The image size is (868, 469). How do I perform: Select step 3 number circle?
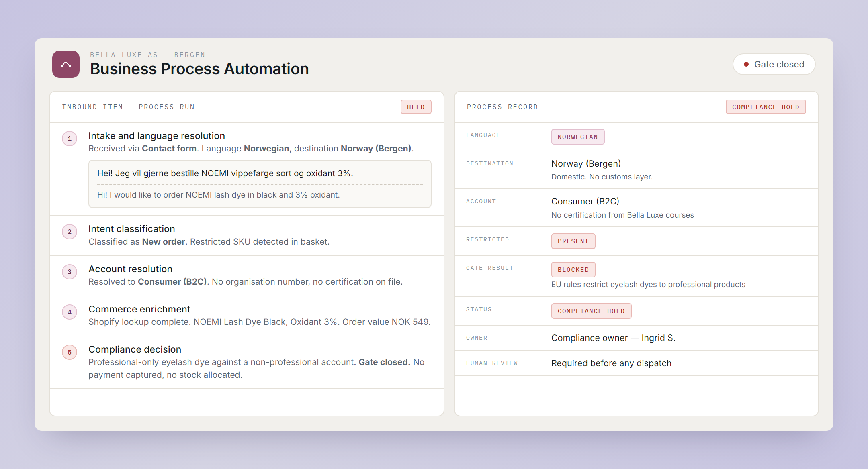(70, 272)
